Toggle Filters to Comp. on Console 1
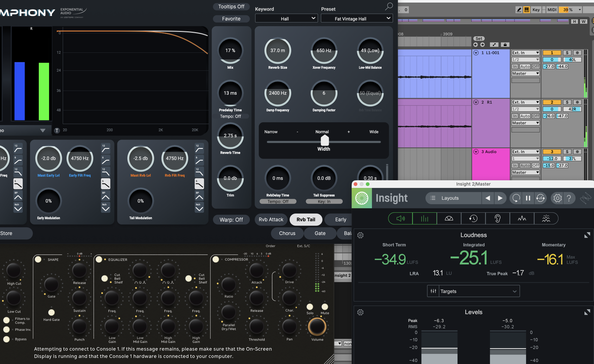This screenshot has height=364, width=594. [6, 320]
